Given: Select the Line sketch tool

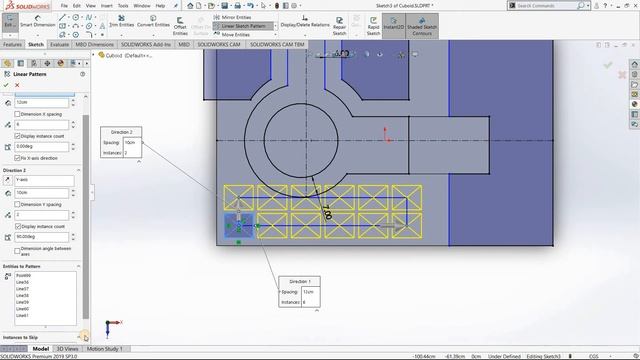Looking at the screenshot, I should pos(62,17).
